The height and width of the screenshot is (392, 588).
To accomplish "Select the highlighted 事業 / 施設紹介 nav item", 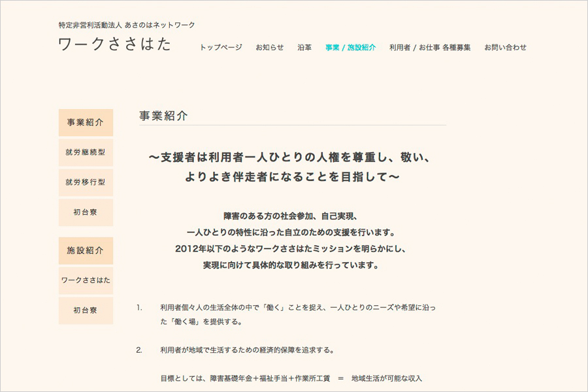I will point(350,48).
